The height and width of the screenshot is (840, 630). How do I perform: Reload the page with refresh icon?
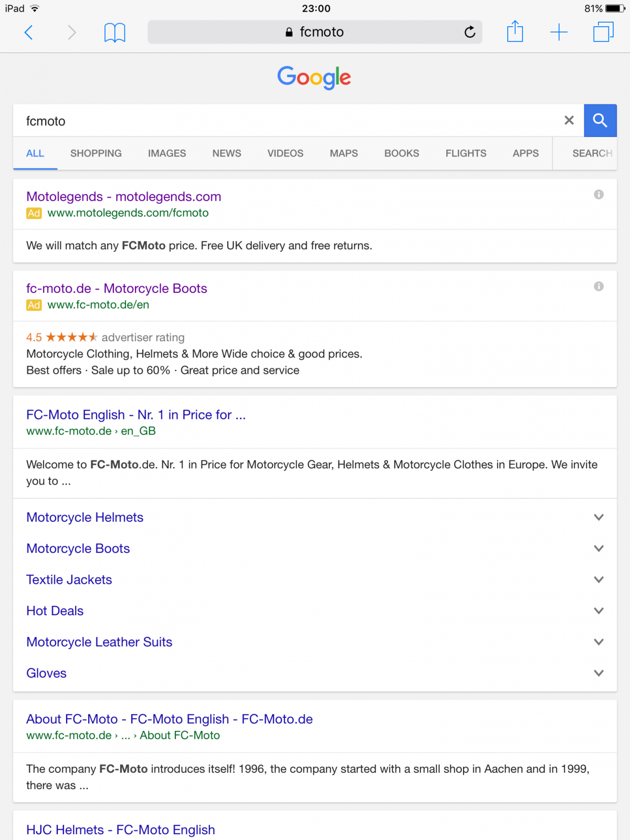pyautogui.click(x=470, y=33)
